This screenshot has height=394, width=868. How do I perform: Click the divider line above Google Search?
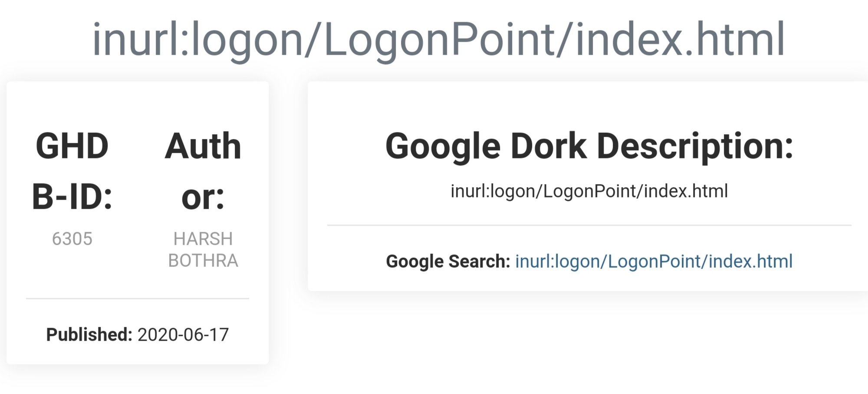tap(589, 225)
